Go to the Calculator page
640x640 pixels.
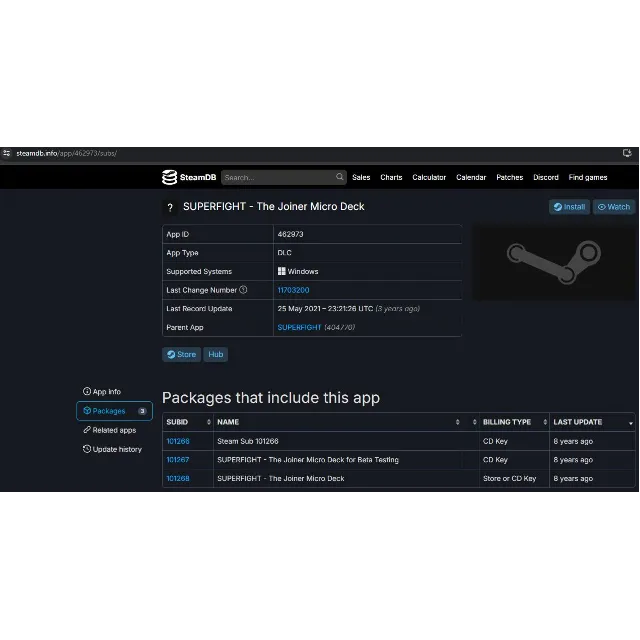tap(429, 178)
